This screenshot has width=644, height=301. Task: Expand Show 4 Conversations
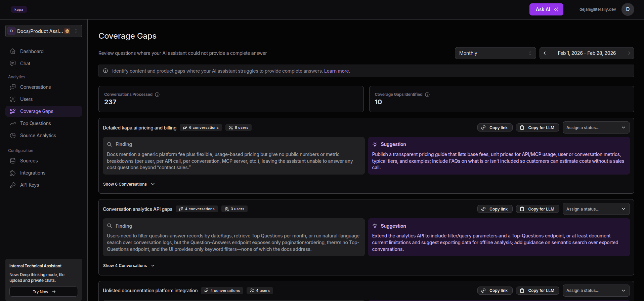129,266
